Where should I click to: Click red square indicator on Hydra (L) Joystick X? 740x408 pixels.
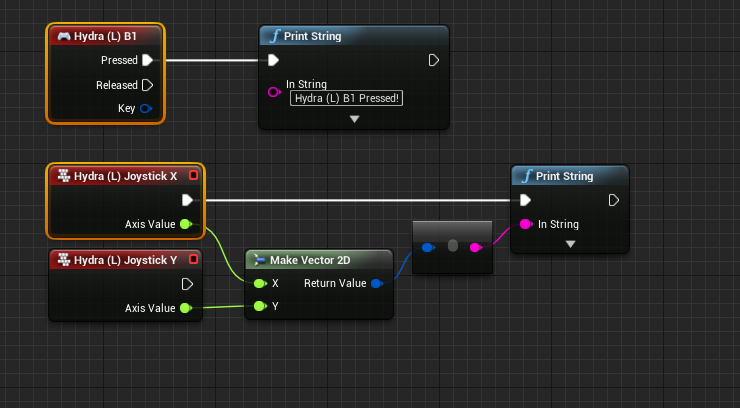point(193,175)
